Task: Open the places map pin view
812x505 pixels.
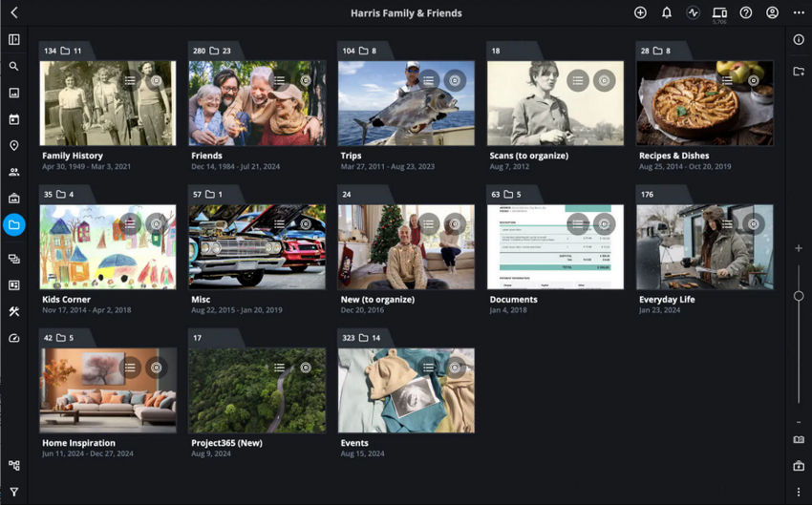Action: (14, 146)
